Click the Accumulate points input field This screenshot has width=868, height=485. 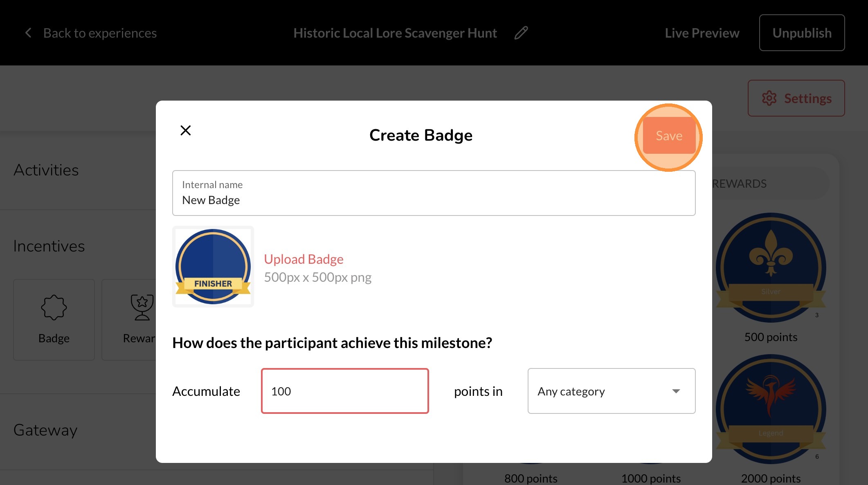345,391
